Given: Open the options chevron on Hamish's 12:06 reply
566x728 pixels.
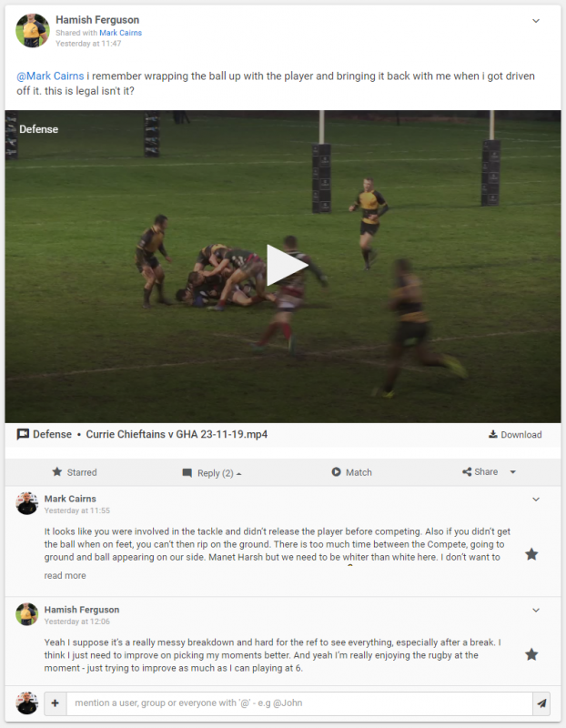Looking at the screenshot, I should (x=536, y=611).
